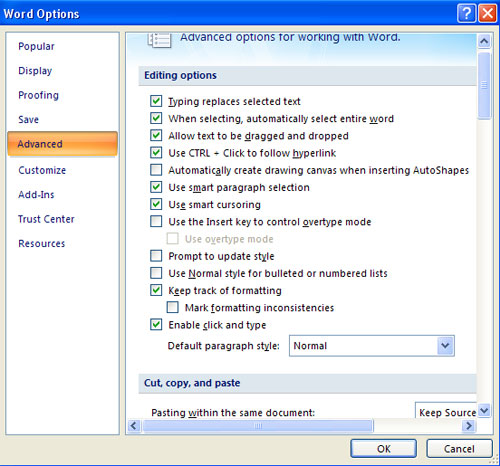
Task: Open the Resources category
Action: [x=42, y=243]
